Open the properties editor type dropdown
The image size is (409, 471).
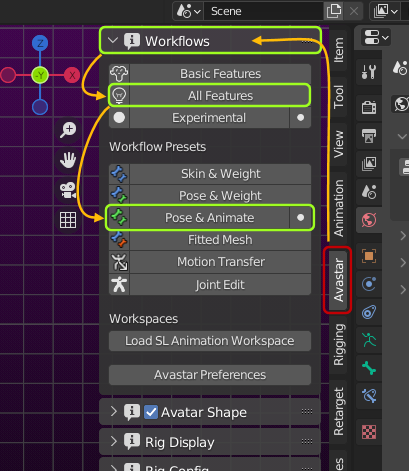coord(376,37)
